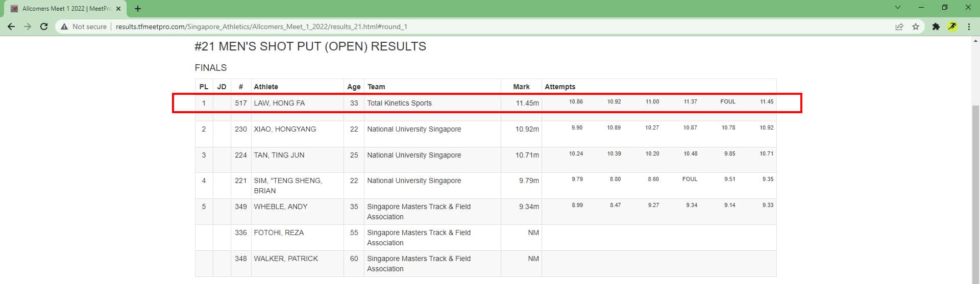Click the browser Back arrow
The image size is (980, 284).
[11, 27]
